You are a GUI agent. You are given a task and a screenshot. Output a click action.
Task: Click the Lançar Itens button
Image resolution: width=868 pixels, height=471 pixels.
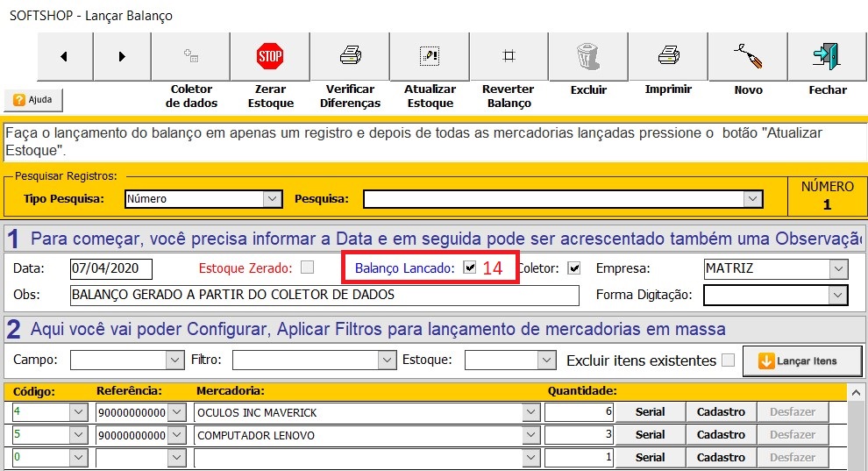(x=802, y=360)
